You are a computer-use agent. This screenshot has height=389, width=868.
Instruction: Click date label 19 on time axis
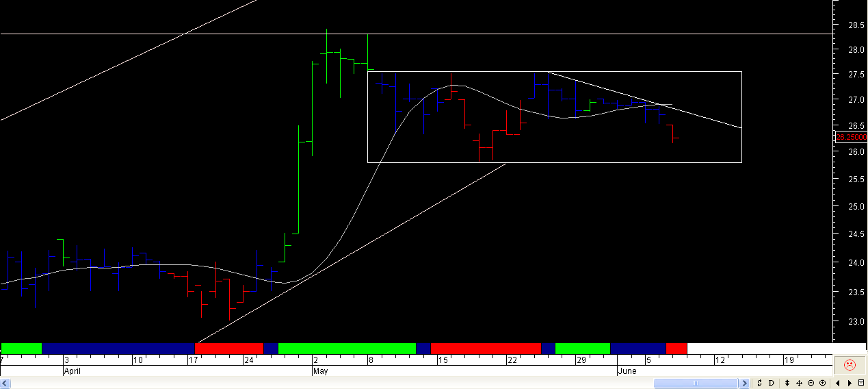789,360
